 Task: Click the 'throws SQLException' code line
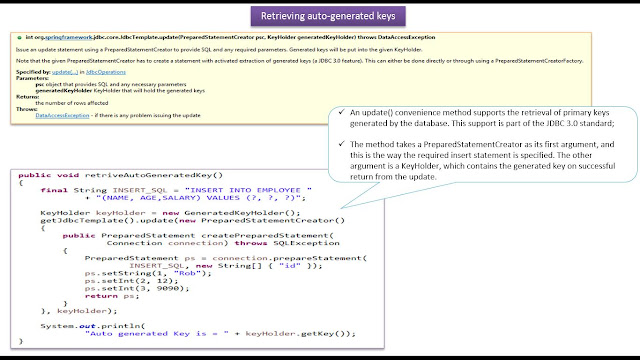[x=223, y=243]
